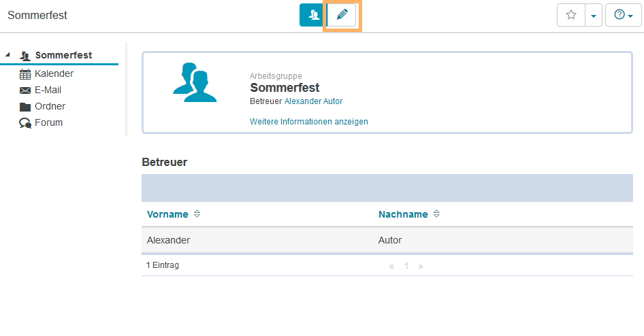
Task: Open Forum in the sidebar
Action: tap(48, 122)
